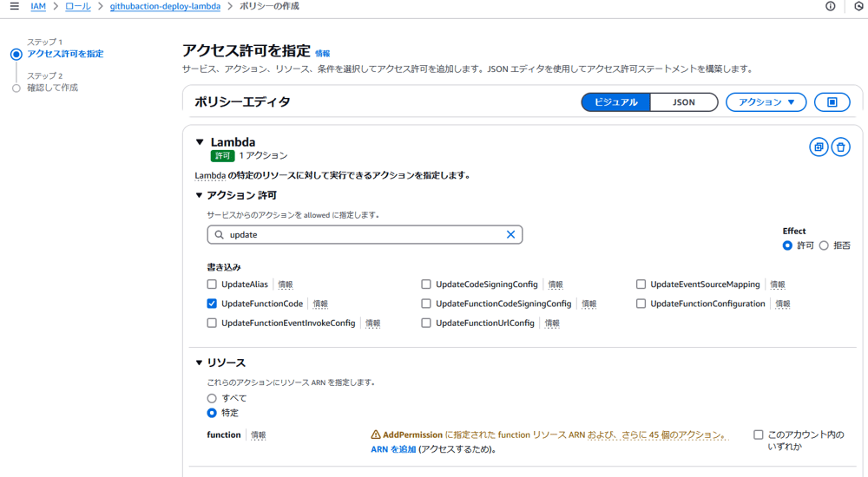Image resolution: width=868 pixels, height=477 pixels.
Task: Switch to the ビジュアル editor tab
Action: [615, 102]
